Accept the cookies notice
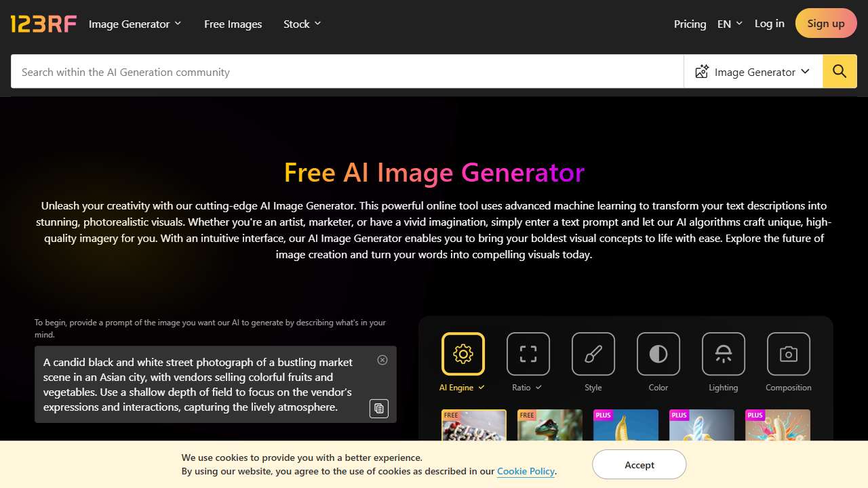 tap(639, 465)
